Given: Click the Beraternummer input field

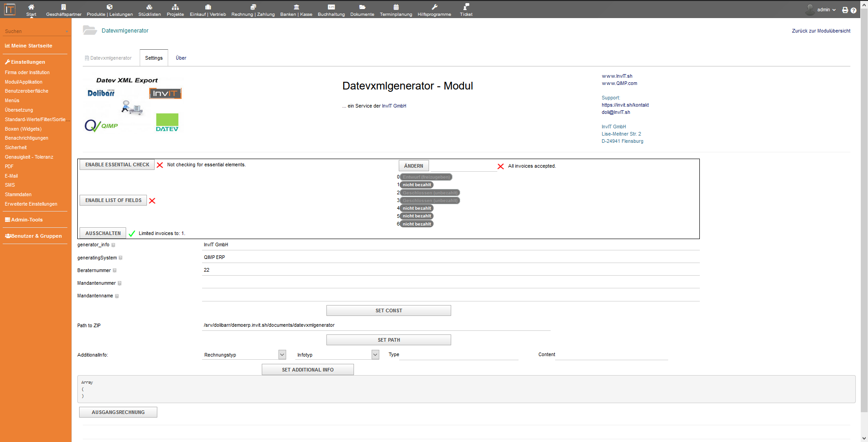Looking at the screenshot, I should (450, 270).
